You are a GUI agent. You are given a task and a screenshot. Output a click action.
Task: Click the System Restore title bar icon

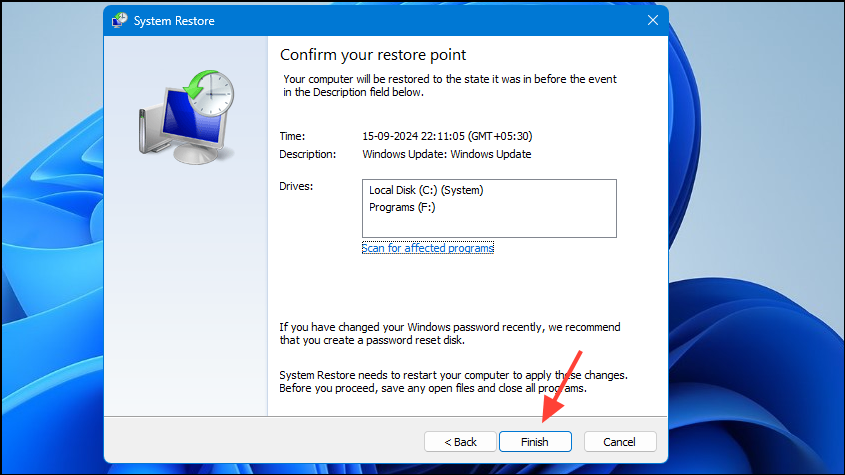(x=119, y=20)
